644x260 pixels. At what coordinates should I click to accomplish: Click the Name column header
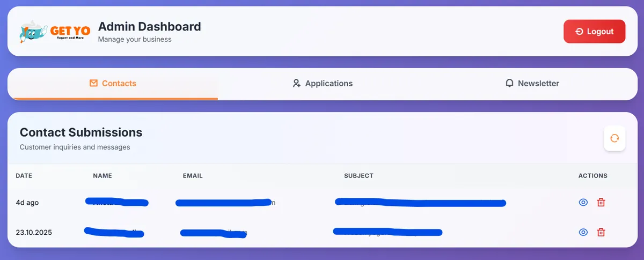103,176
